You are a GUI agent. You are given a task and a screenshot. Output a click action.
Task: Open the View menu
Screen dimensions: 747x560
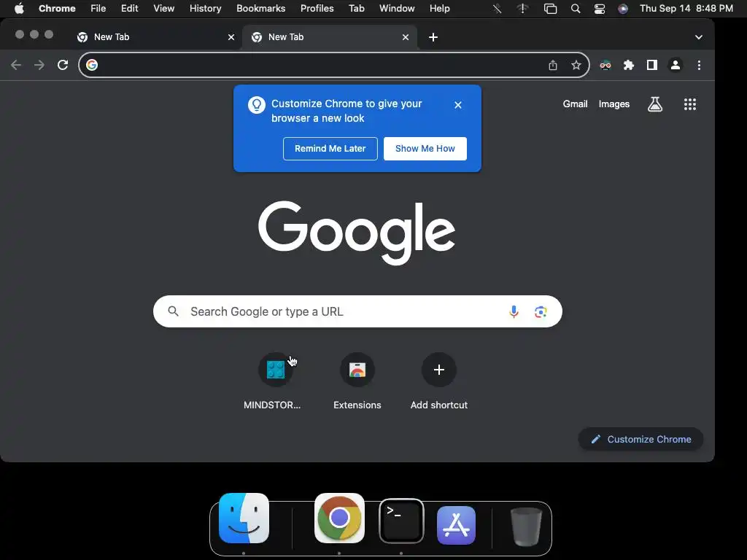click(164, 9)
